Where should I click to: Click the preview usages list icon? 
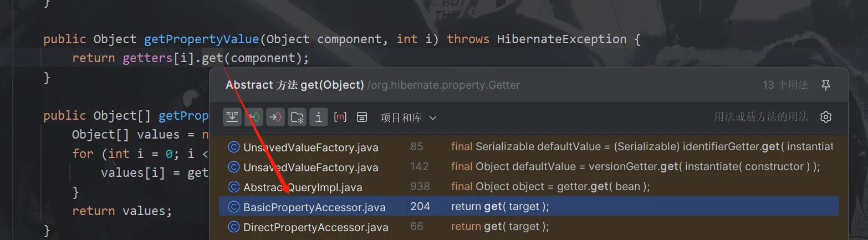click(x=362, y=117)
